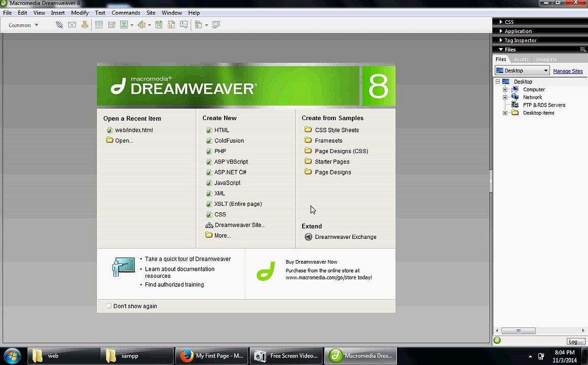Click the Comment insert icon
Image resolution: width=588 pixels, height=365 pixels.
(183, 25)
